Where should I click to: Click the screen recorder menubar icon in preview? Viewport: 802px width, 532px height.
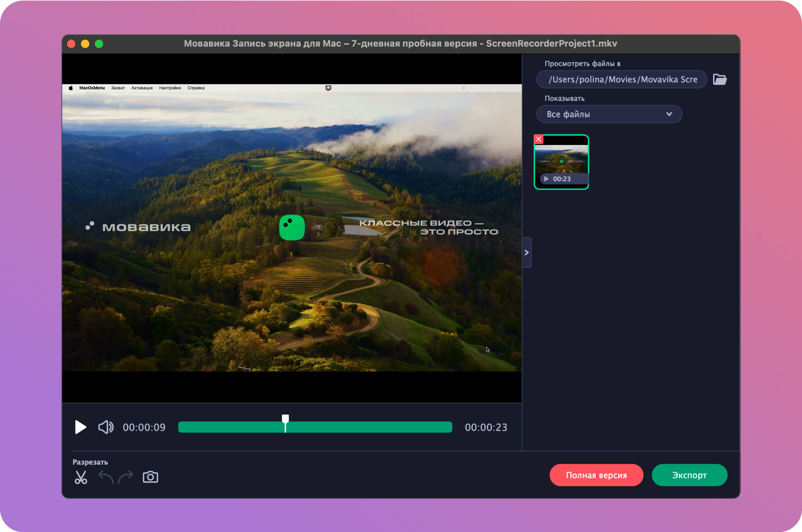(328, 88)
